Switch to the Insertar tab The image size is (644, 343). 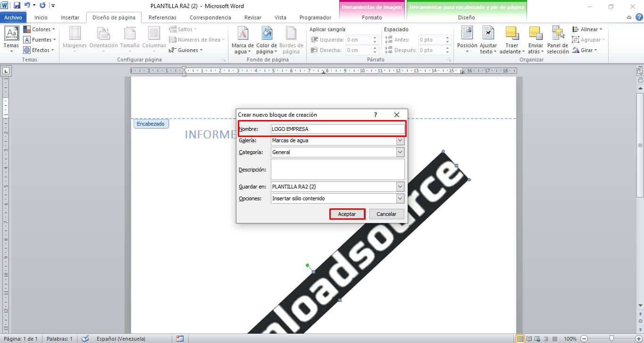pyautogui.click(x=70, y=17)
